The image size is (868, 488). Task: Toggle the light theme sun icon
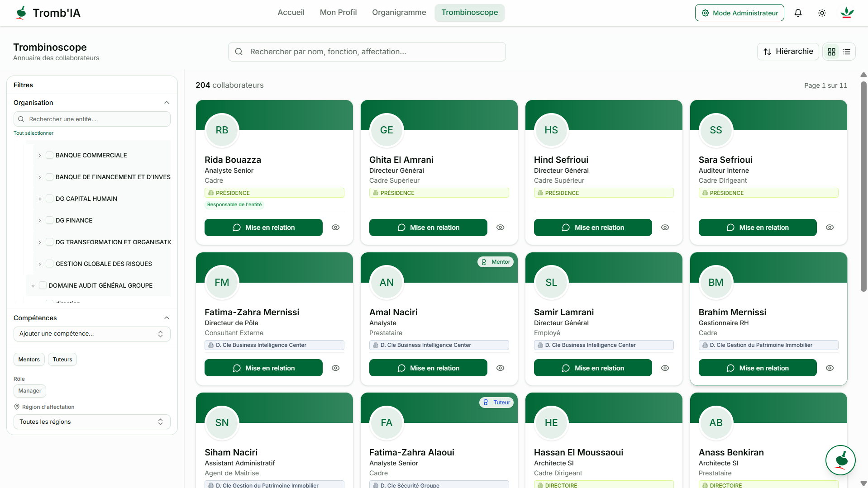point(822,13)
